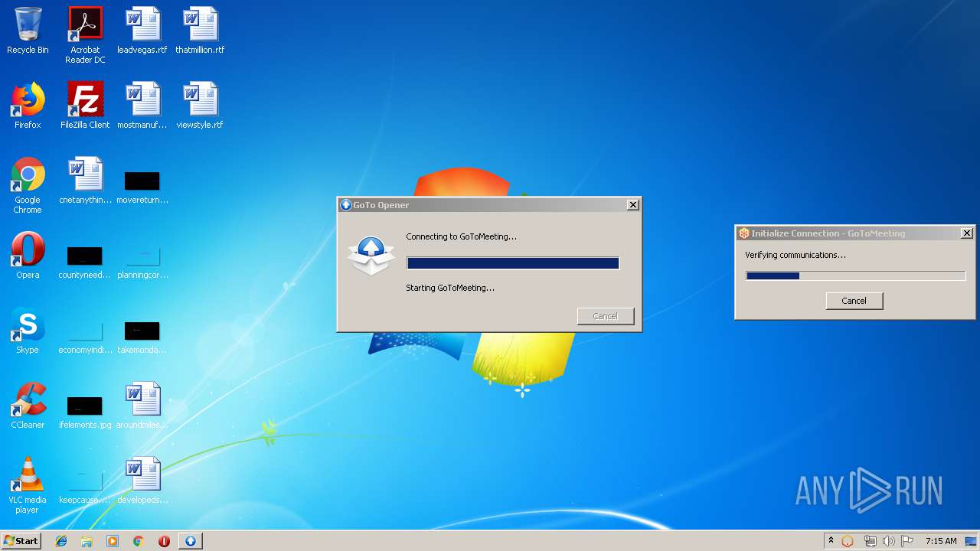Select the countyneed... file icon
Screen dimensions: 980x551
(85, 262)
